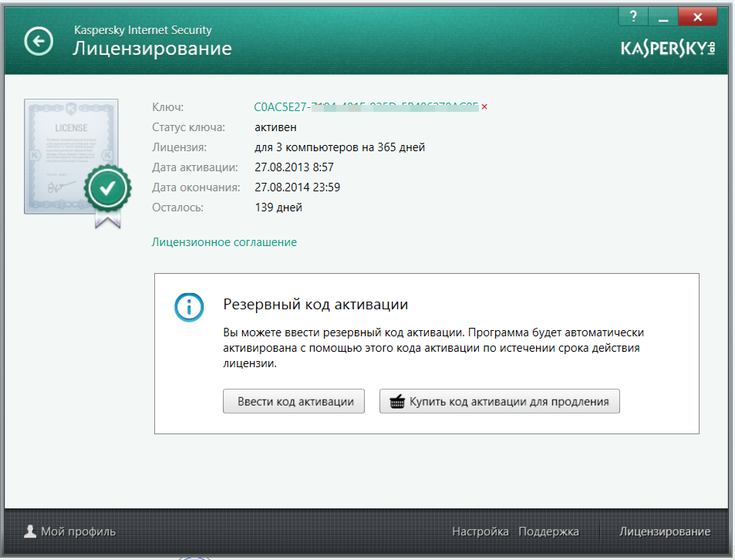Viewport: 735px width, 560px height.
Task: Click the Осталось: label
Action: pyautogui.click(x=177, y=207)
